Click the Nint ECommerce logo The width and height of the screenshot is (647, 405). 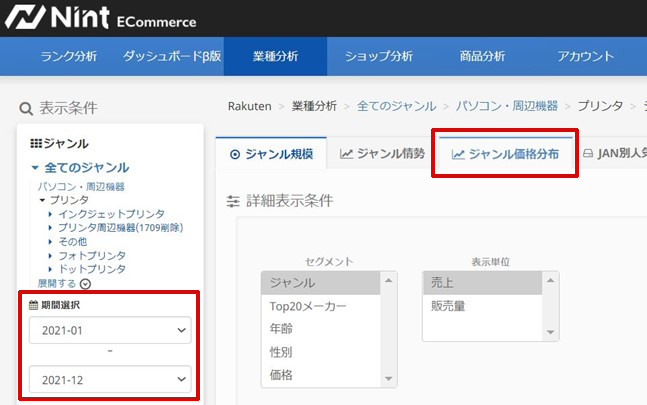100,19
